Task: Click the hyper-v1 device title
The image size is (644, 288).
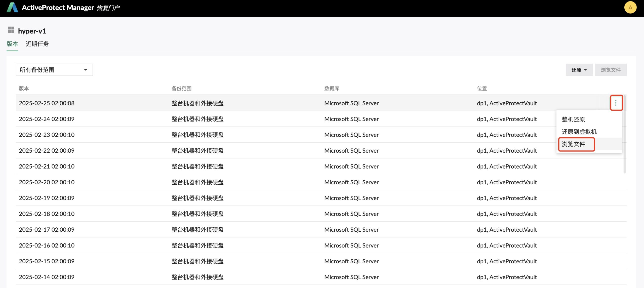Action: tap(32, 31)
